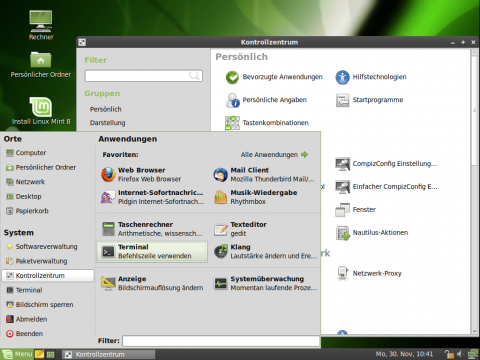Open Einfacher CompizConfig item

click(386, 187)
